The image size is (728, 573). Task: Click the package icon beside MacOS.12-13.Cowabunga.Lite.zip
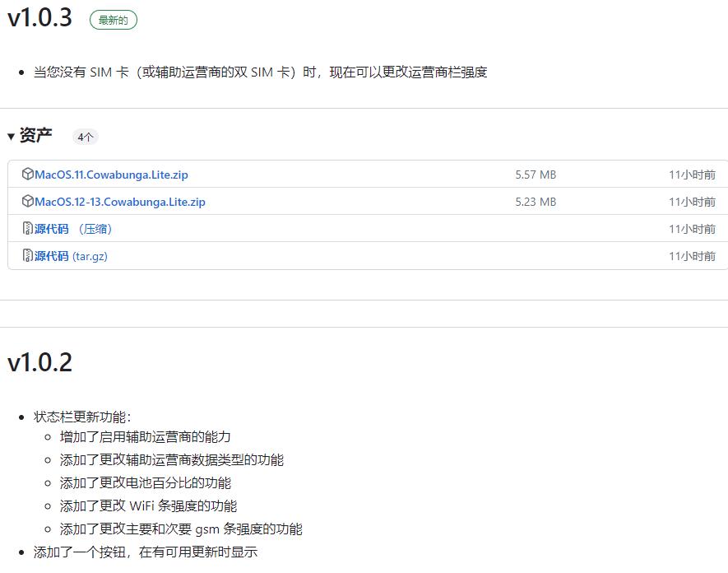(x=27, y=202)
